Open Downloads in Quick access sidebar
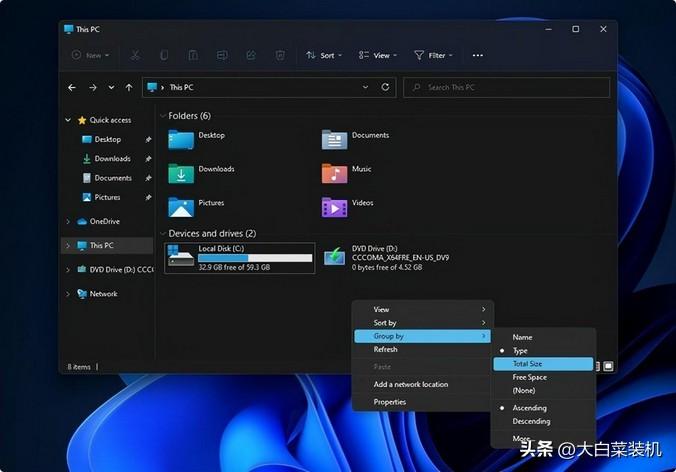The height and width of the screenshot is (472, 676). pos(112,159)
